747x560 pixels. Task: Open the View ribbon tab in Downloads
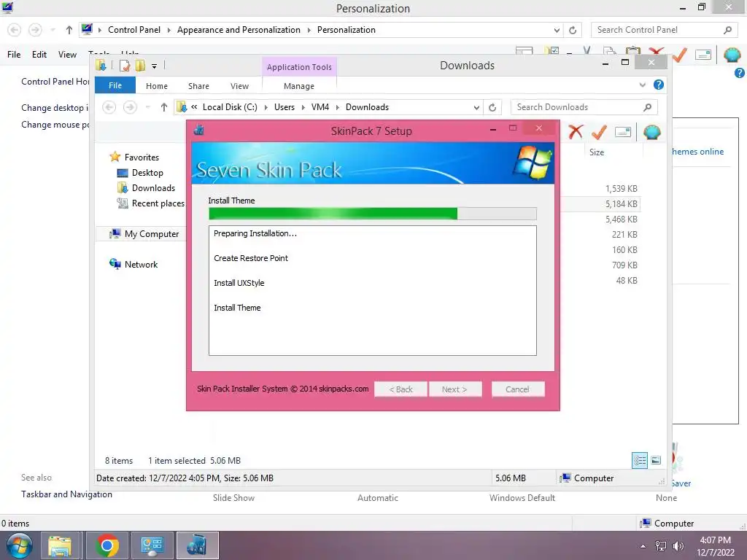tap(239, 86)
